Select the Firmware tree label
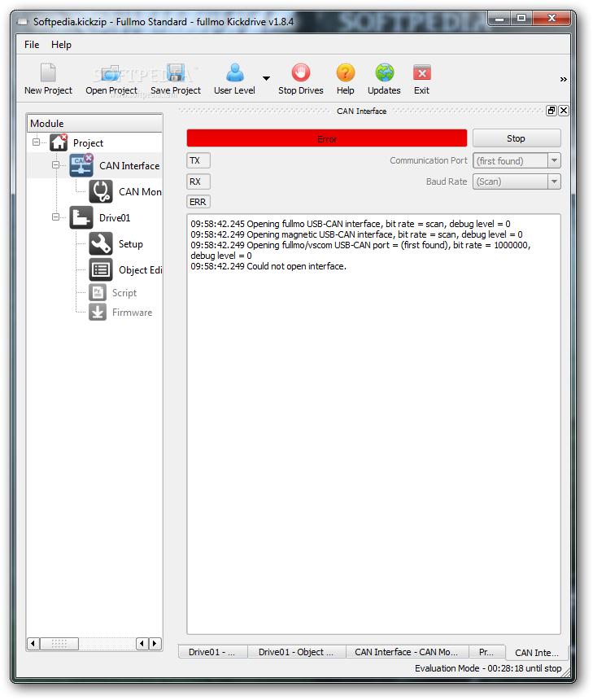Image resolution: width=593 pixels, height=700 pixels. 132,313
